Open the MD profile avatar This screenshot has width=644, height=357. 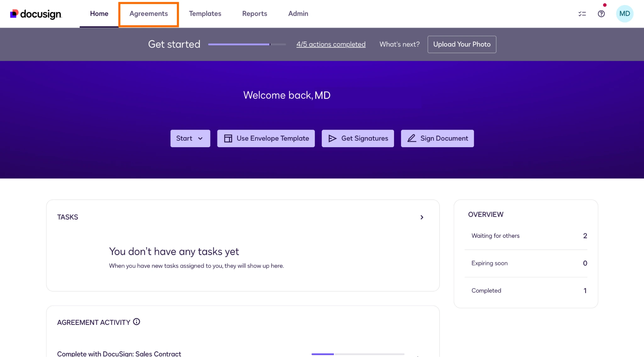coord(625,14)
